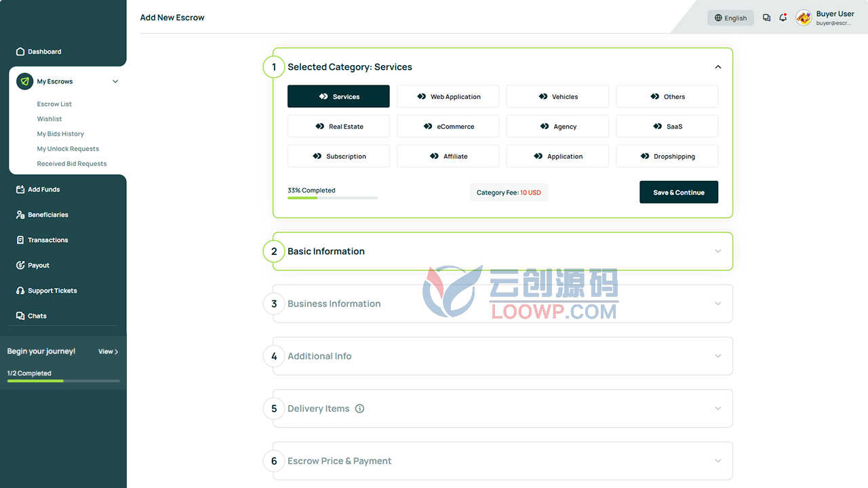This screenshot has height=488, width=868.
Task: Open the notifications bell icon
Action: (x=783, y=18)
